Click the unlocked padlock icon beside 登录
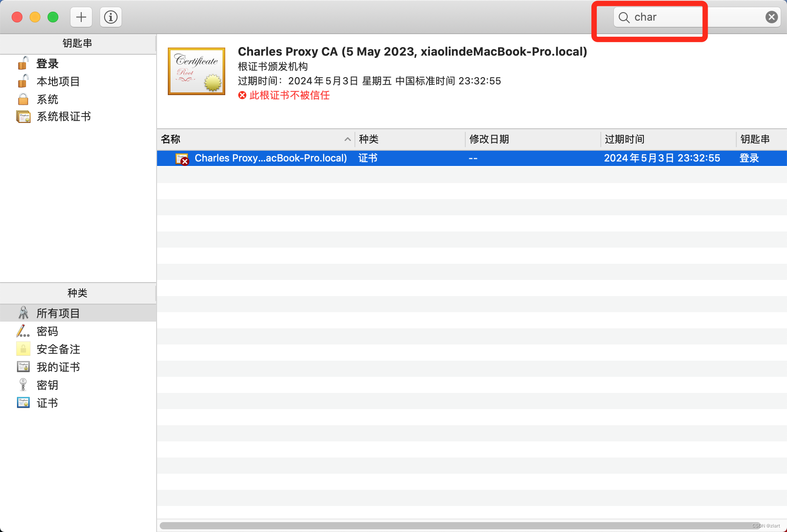The height and width of the screenshot is (532, 787). (23, 63)
